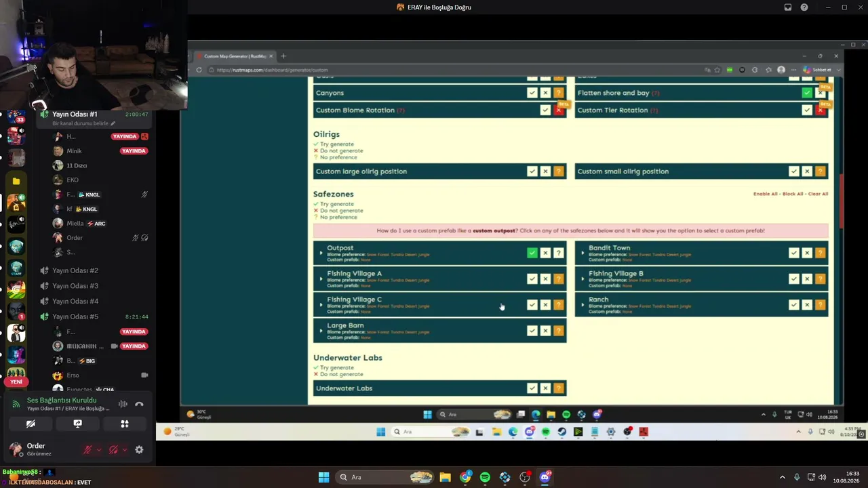868x488 pixels.
Task: Undeafen headphones in Discord user panel
Action: pyautogui.click(x=113, y=449)
